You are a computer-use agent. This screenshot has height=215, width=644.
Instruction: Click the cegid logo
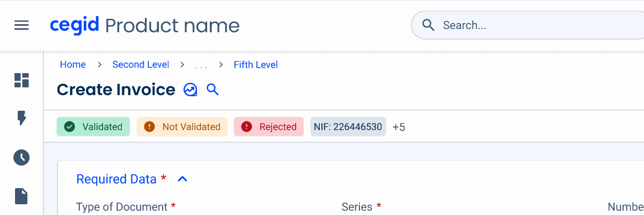click(74, 25)
